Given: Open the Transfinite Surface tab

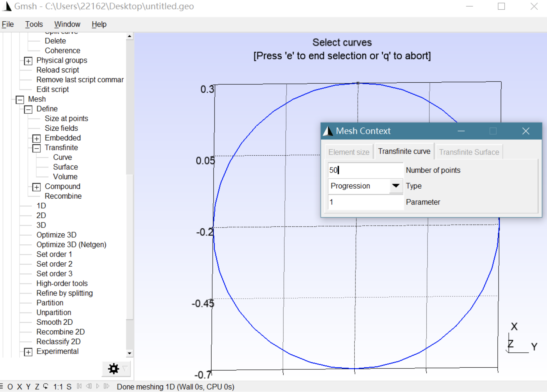Looking at the screenshot, I should pos(469,152).
